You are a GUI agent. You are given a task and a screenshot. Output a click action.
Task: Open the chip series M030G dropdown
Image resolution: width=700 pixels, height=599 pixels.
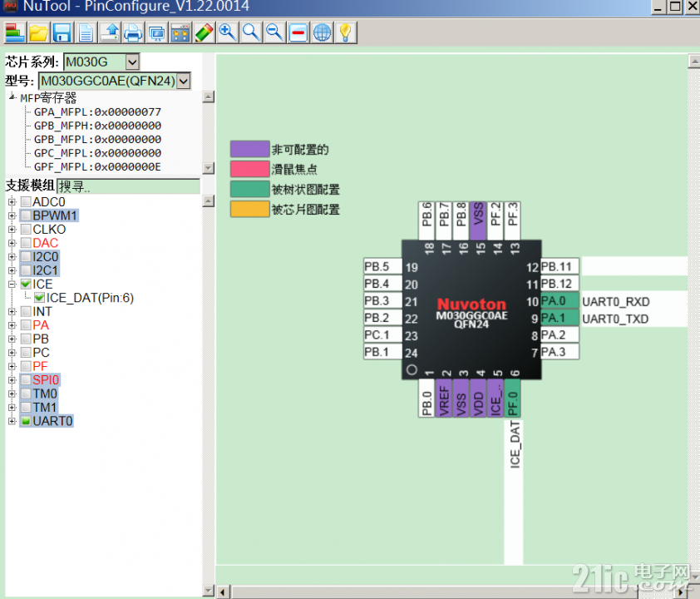pyautogui.click(x=132, y=62)
